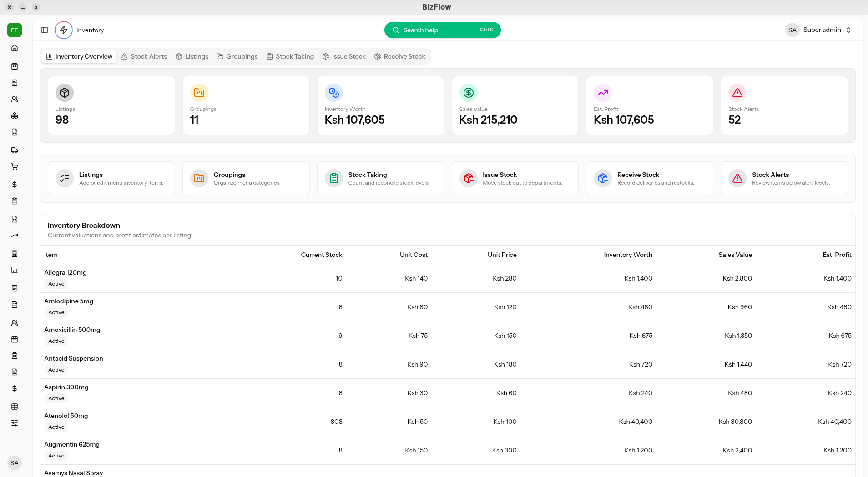The image size is (868, 477).
Task: Open the shopping cart sidebar icon
Action: point(15,166)
